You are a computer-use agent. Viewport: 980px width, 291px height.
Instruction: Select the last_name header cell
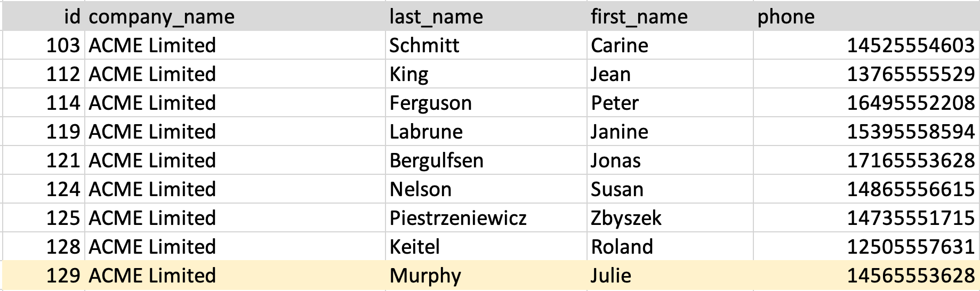click(436, 17)
